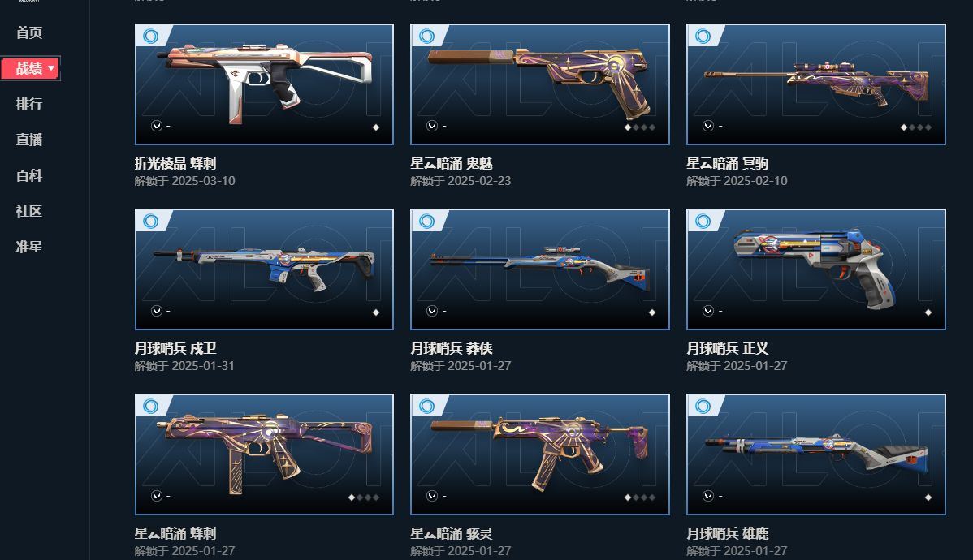Expand the 战绩 dropdown arrow in sidebar
The height and width of the screenshot is (560, 973).
pos(51,68)
